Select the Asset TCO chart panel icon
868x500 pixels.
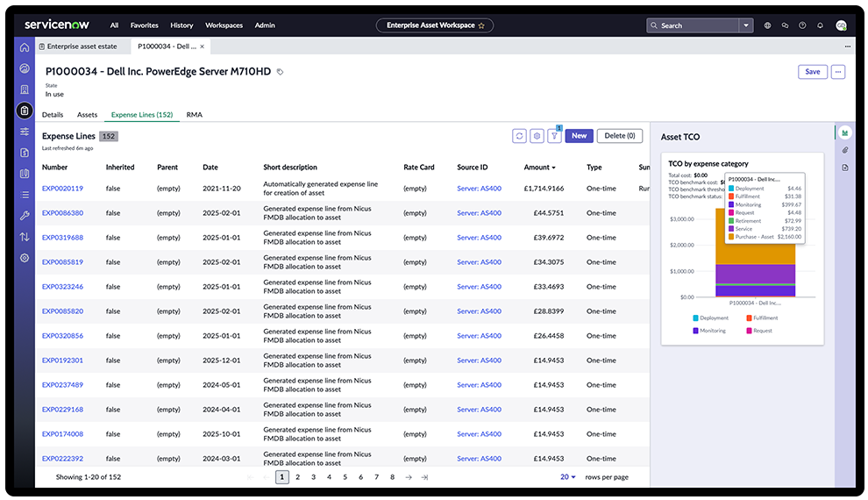(844, 132)
